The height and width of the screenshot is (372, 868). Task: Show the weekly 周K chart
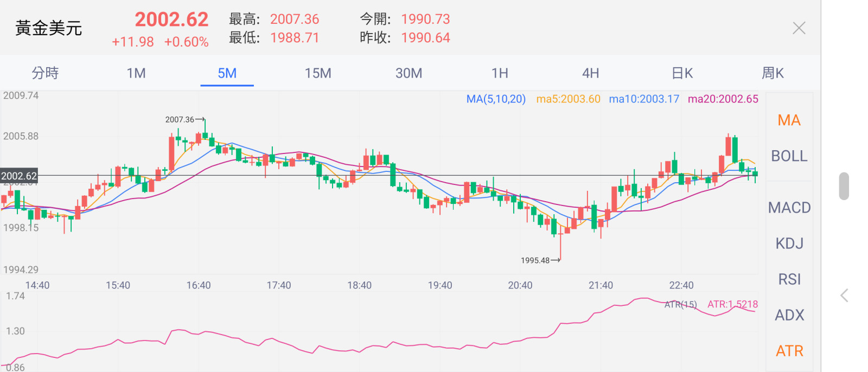click(773, 73)
